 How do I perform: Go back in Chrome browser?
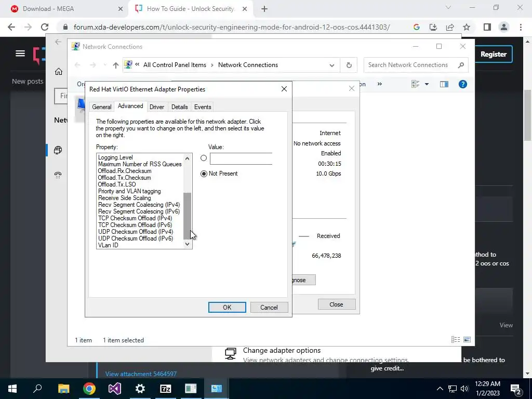(x=11, y=27)
